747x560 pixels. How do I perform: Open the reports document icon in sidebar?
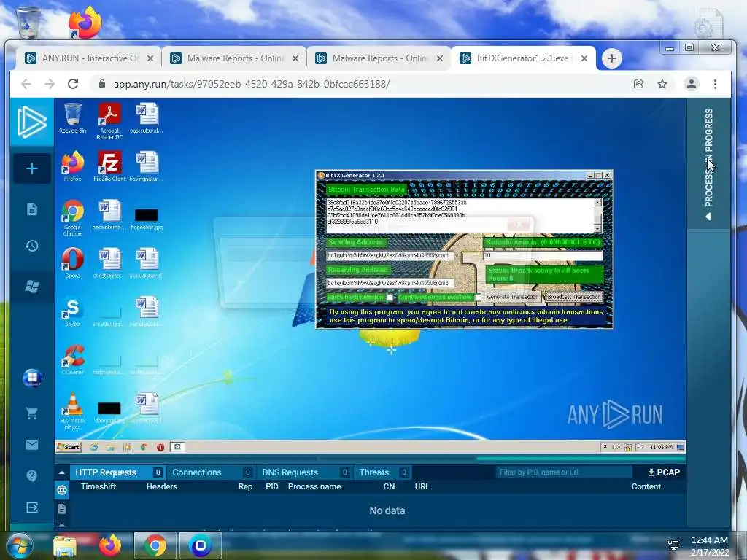(x=32, y=209)
